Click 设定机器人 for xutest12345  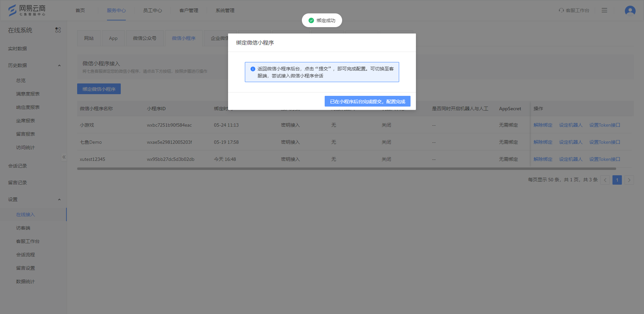coord(571,159)
